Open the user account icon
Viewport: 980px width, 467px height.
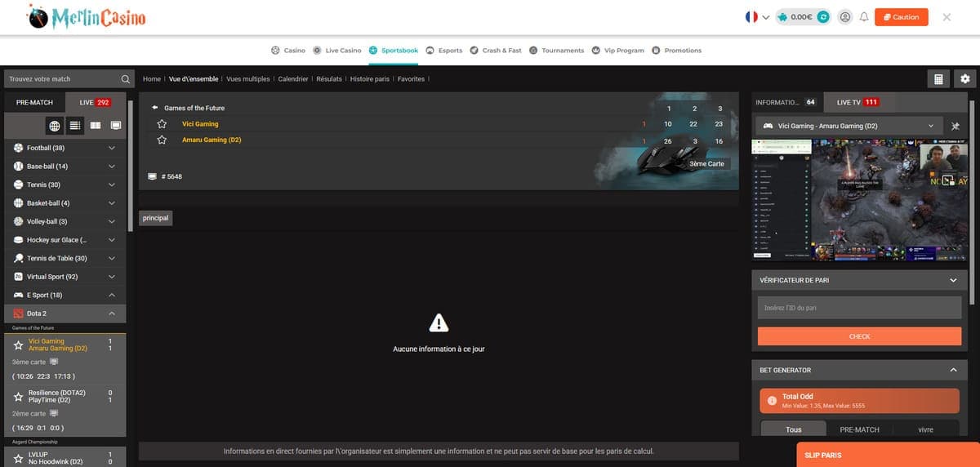[845, 16]
